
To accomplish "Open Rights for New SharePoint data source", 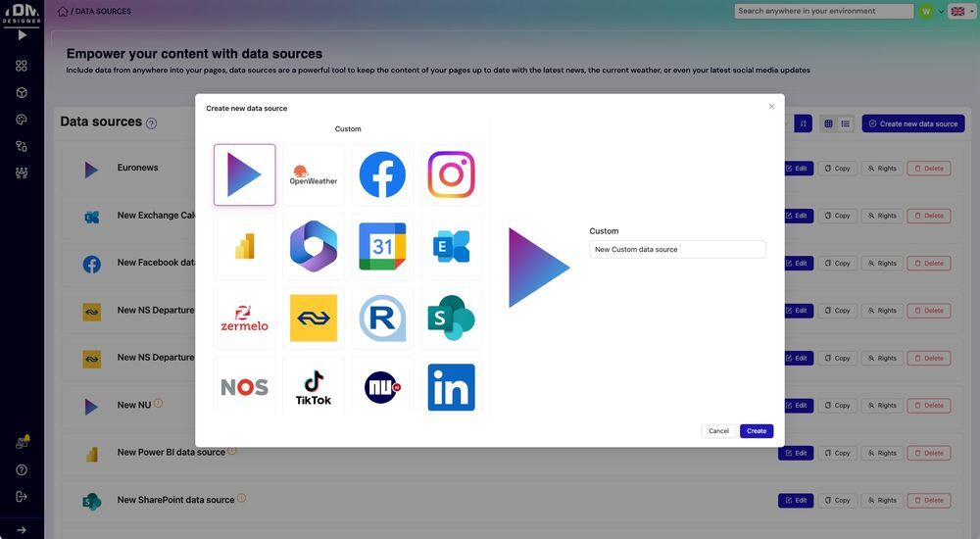I will (882, 500).
